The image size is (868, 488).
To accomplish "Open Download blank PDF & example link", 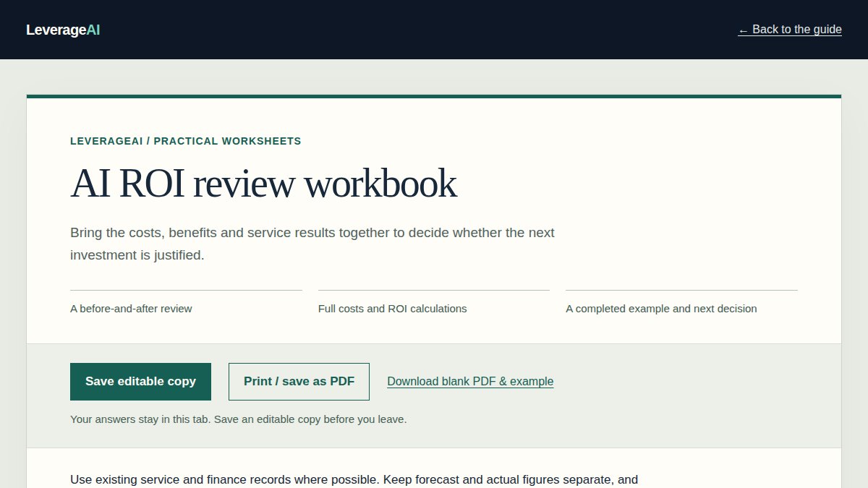I will (x=470, y=382).
